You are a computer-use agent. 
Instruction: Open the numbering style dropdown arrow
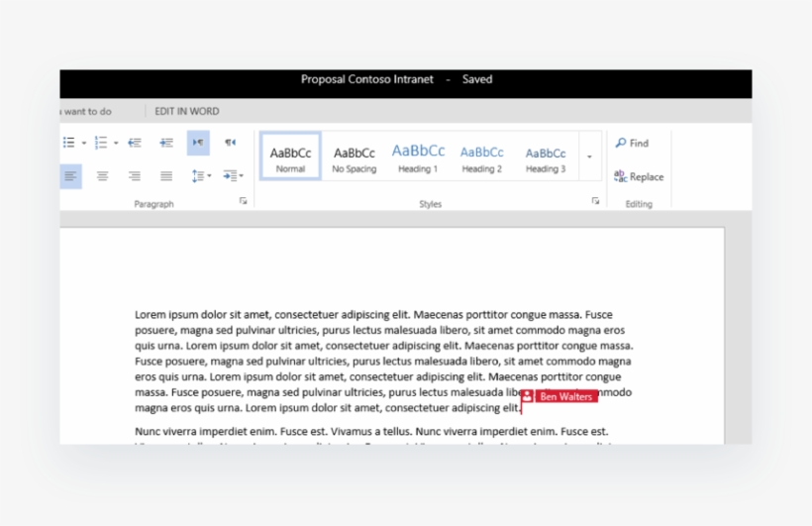point(116,143)
